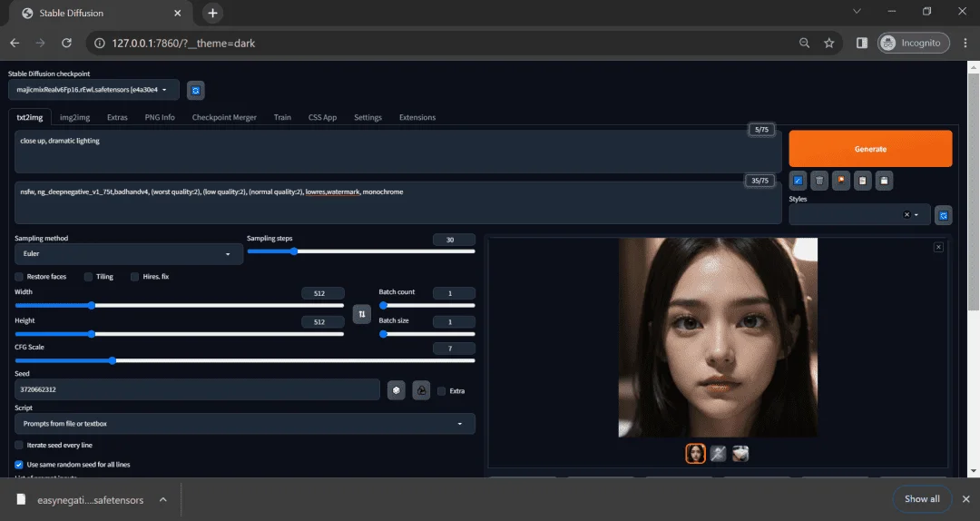Screen dimensions: 980x521
Task: Adjust the Height slider
Action: [x=180, y=334]
